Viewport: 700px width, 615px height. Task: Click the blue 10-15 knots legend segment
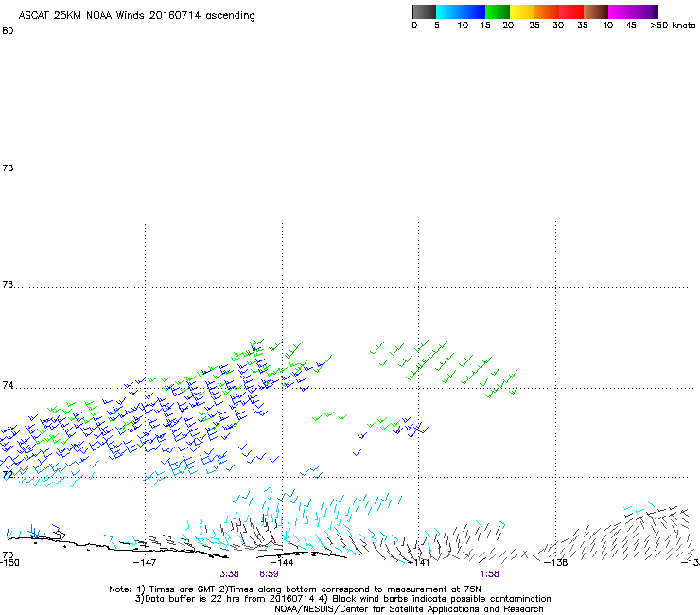[473, 11]
